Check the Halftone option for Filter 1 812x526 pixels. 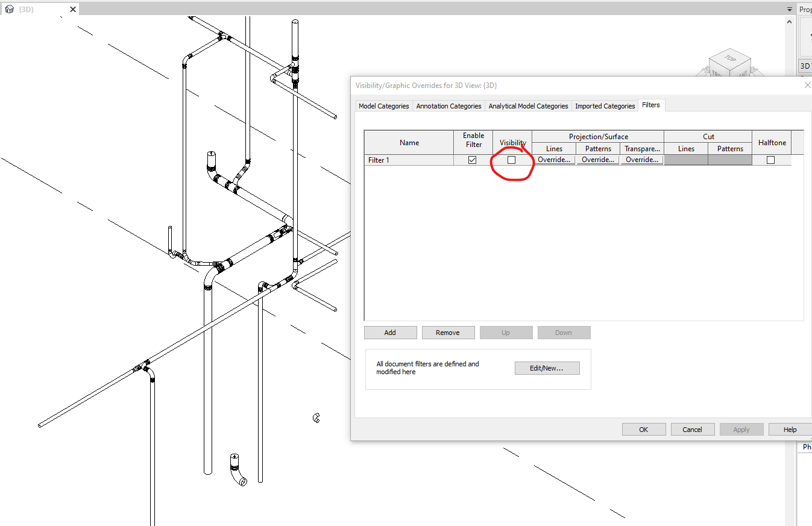point(772,159)
